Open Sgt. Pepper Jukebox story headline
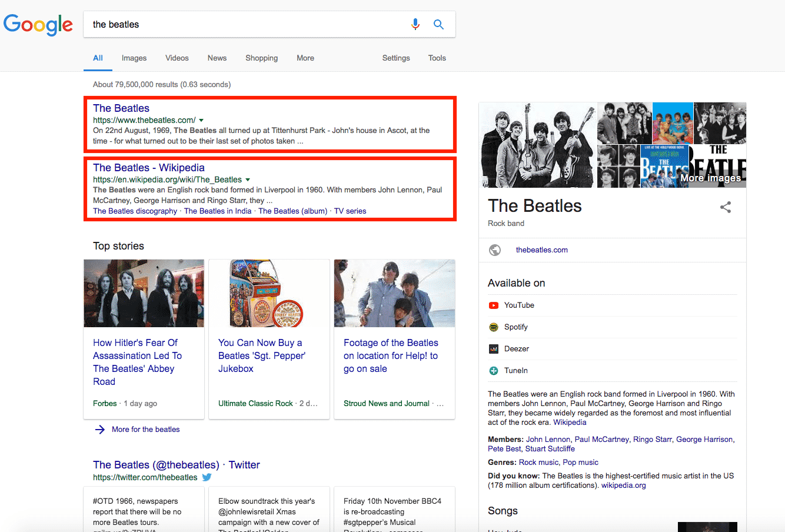The height and width of the screenshot is (532, 785). click(262, 355)
